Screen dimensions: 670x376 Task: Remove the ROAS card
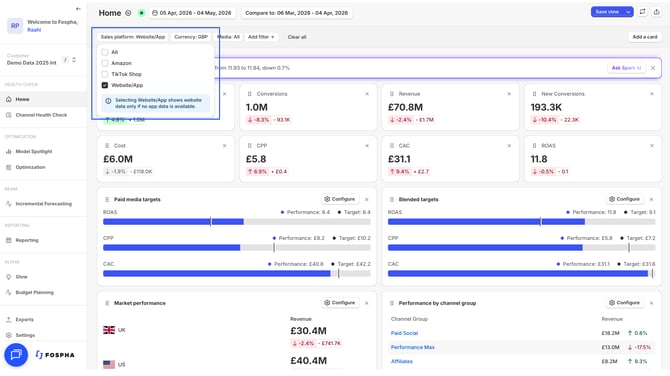(x=652, y=146)
